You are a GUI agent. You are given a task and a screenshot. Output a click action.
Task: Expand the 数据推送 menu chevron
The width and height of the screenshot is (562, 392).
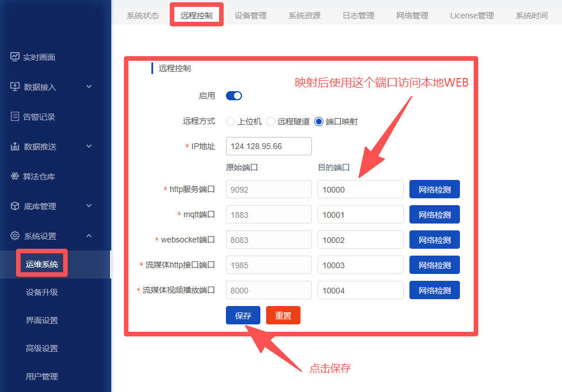click(x=89, y=147)
